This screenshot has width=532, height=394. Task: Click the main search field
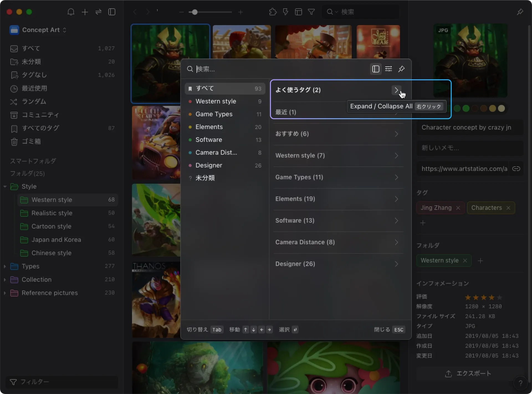click(361, 12)
